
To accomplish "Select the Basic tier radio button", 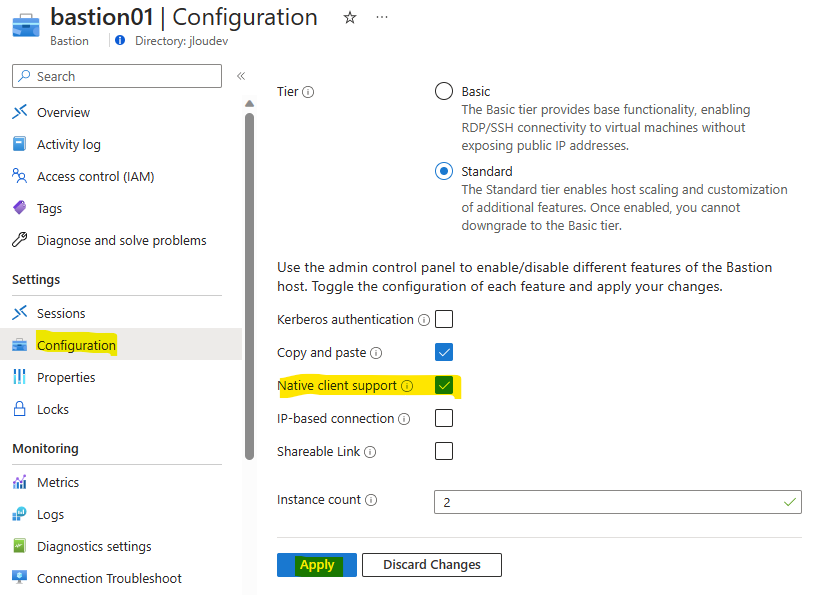I will point(444,91).
